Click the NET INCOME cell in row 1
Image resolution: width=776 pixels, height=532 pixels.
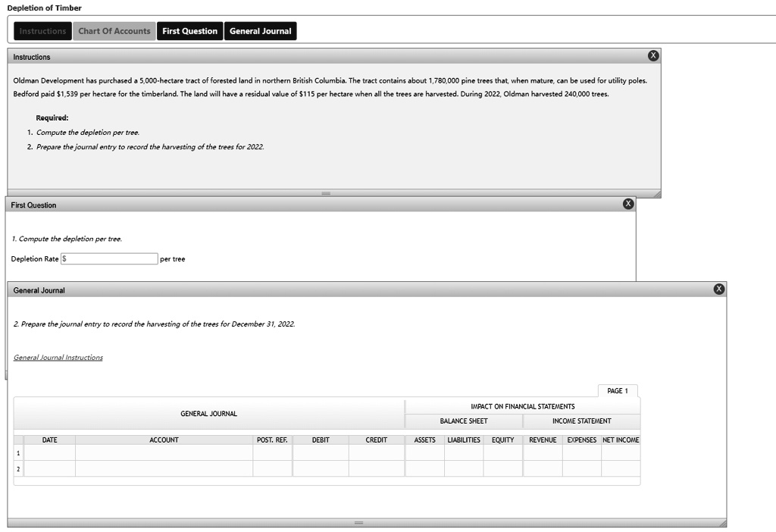[x=620, y=452]
